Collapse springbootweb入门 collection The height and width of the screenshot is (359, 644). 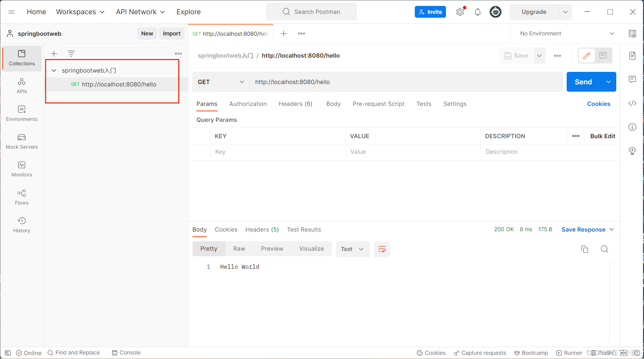[54, 70]
